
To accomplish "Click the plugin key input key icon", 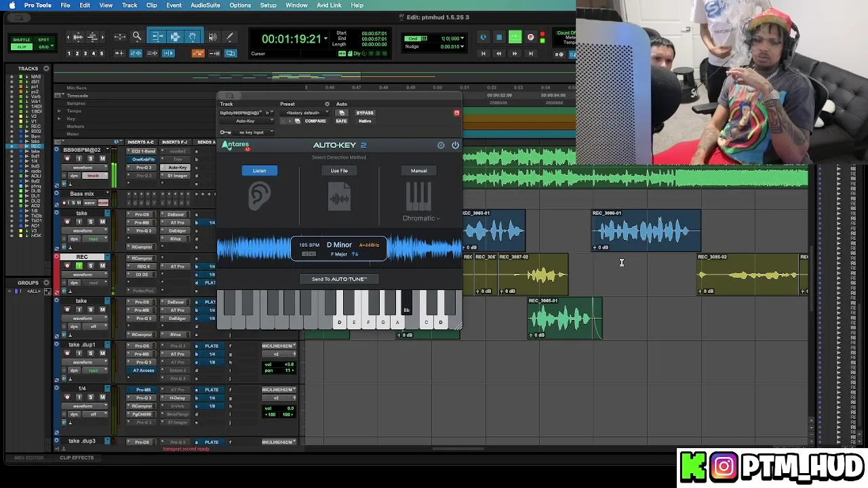I will 225,132.
